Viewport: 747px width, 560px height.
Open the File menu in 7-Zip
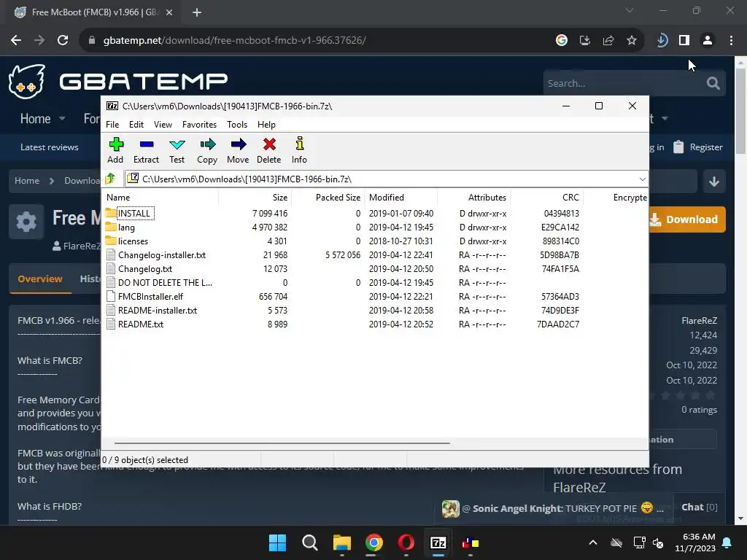pos(112,125)
